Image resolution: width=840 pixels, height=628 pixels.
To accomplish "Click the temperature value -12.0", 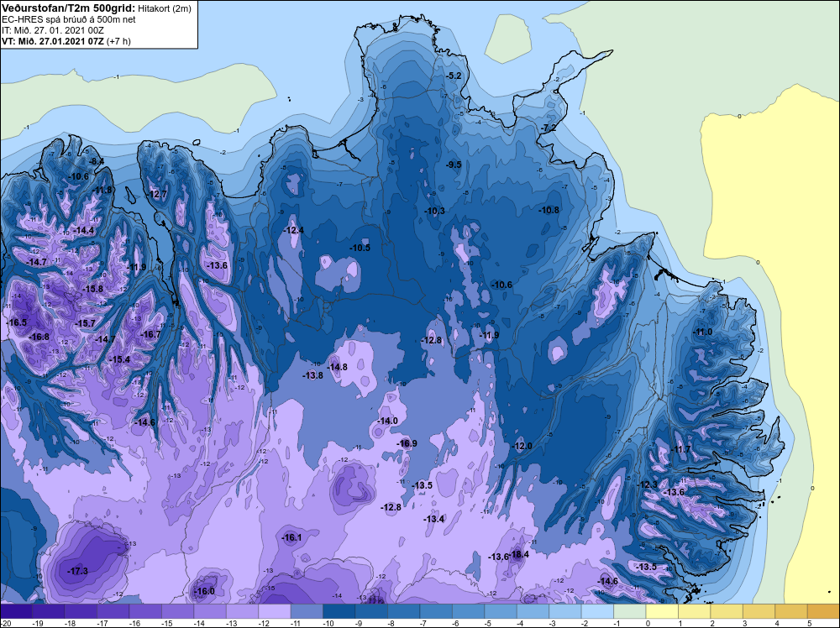I will pos(522,446).
